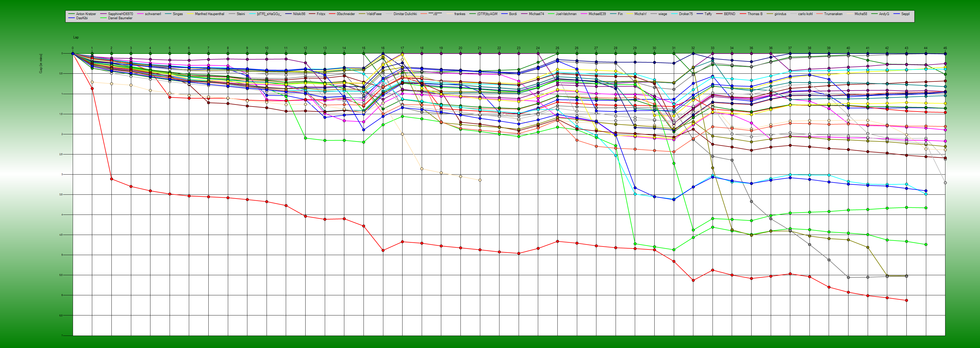Click lap number 25 on top axis
Viewport: 980px width, 348px height.
(557, 48)
